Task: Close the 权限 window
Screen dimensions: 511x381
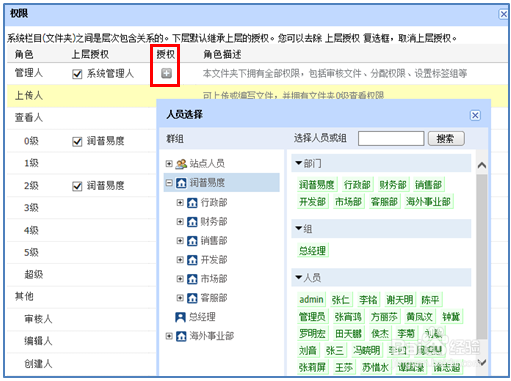Action: [x=503, y=14]
